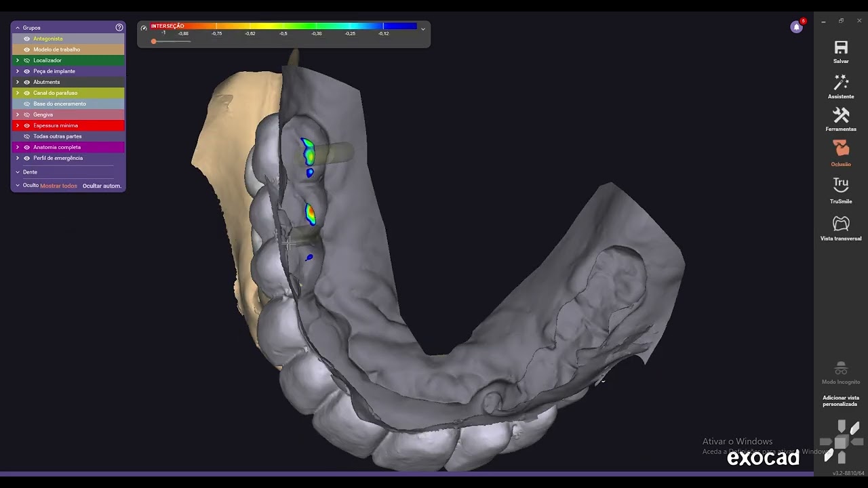Click the -0,88 value on Interseção scale
This screenshot has width=868, height=488.
point(183,33)
